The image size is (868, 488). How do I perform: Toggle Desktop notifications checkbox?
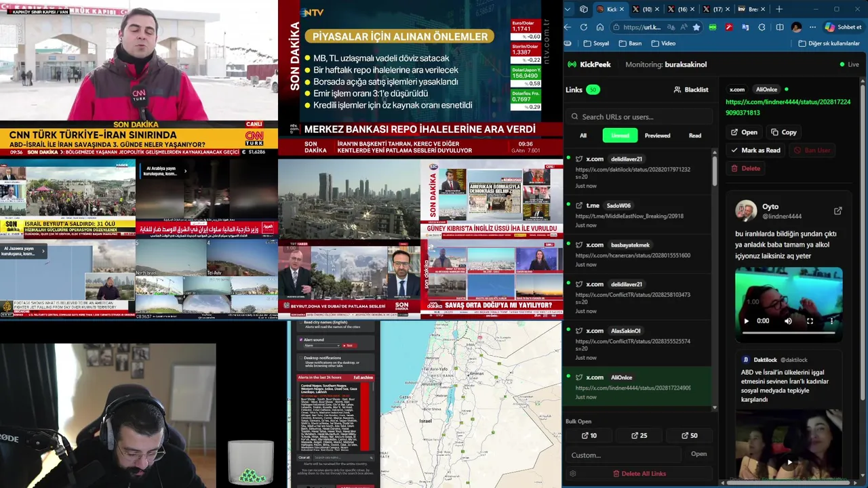300,358
